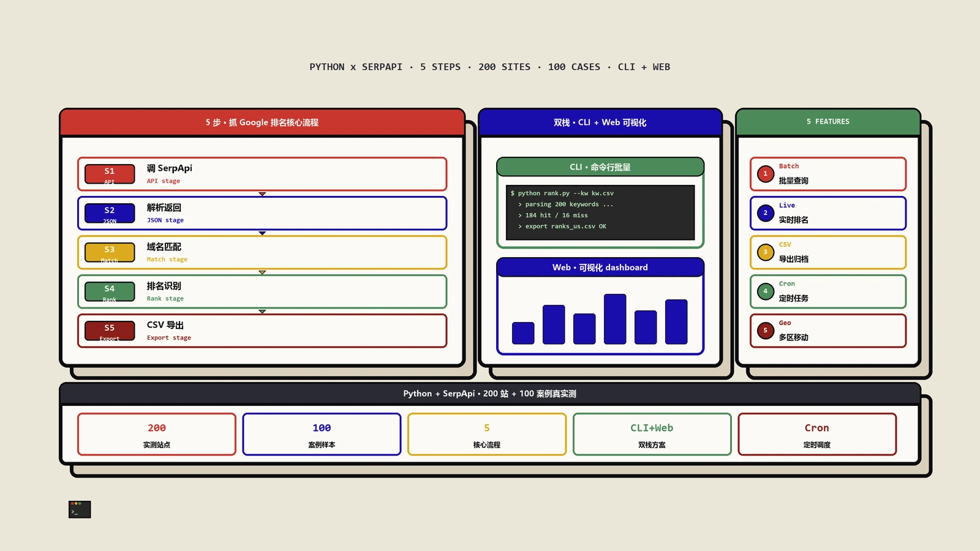Click the "Export stage" sublabel
Viewport: 980px width, 551px height.
pos(169,338)
